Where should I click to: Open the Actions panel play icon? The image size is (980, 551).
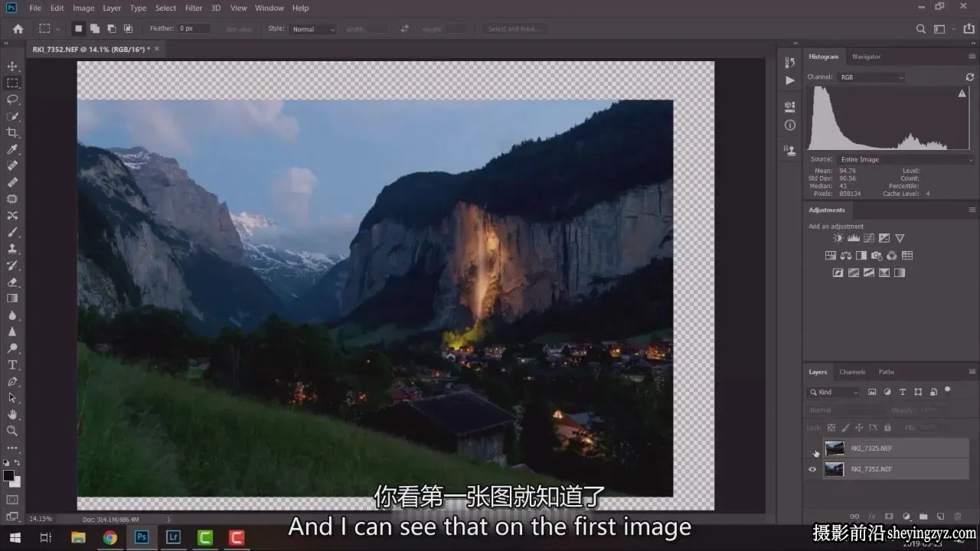point(790,80)
